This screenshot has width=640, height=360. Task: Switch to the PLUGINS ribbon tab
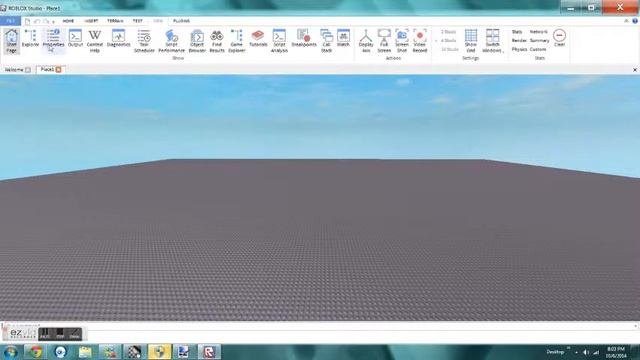point(181,21)
